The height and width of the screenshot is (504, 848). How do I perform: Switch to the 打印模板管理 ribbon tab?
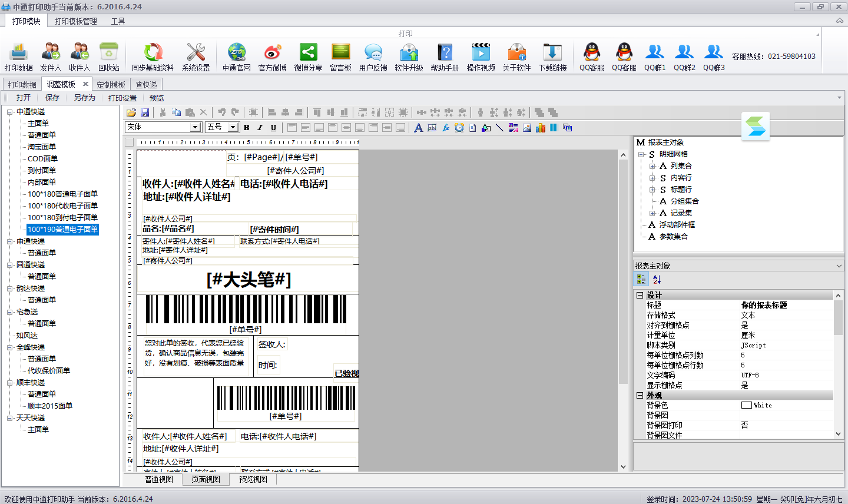[x=76, y=21]
